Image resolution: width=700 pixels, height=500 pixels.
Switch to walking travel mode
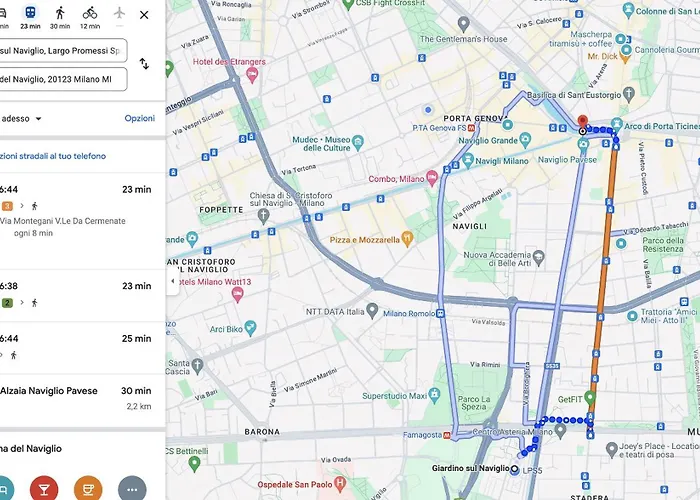[x=60, y=15]
